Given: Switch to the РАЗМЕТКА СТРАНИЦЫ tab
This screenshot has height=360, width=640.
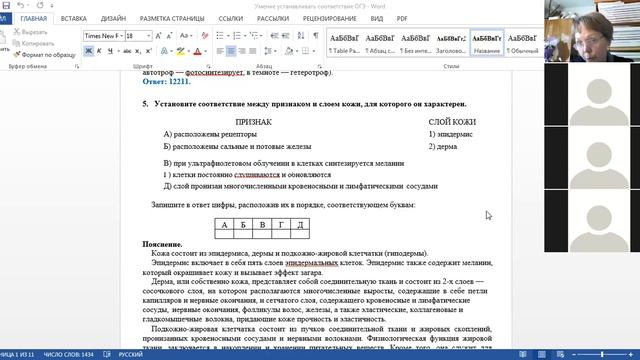Looking at the screenshot, I should coord(172,19).
